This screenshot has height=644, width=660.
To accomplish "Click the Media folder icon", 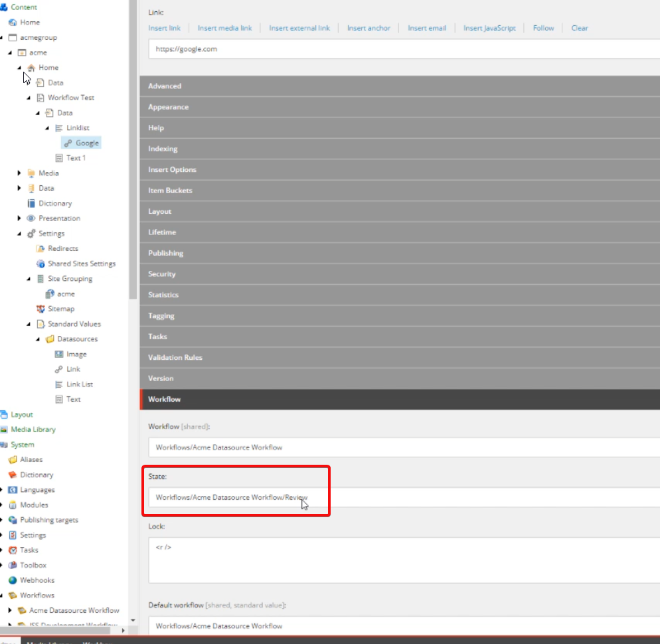I will tap(31, 173).
